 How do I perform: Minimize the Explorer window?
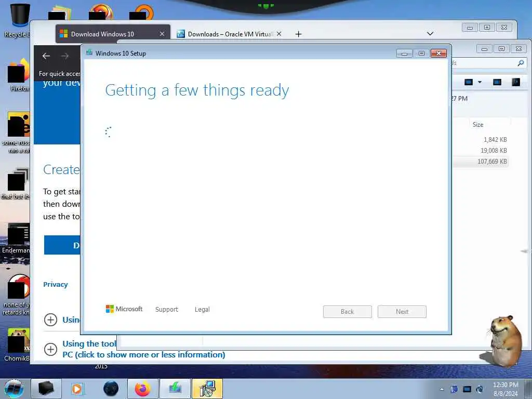click(x=484, y=49)
